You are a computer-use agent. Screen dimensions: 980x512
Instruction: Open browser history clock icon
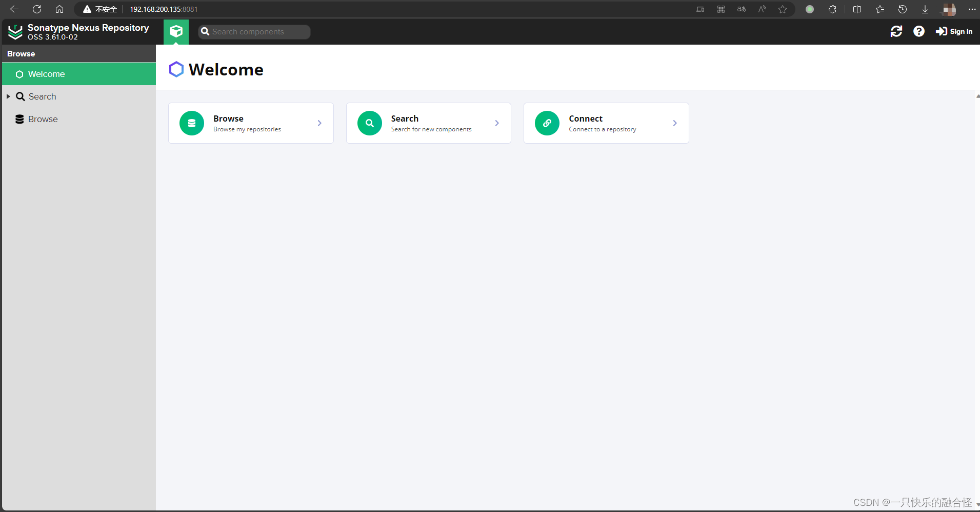[x=903, y=9]
